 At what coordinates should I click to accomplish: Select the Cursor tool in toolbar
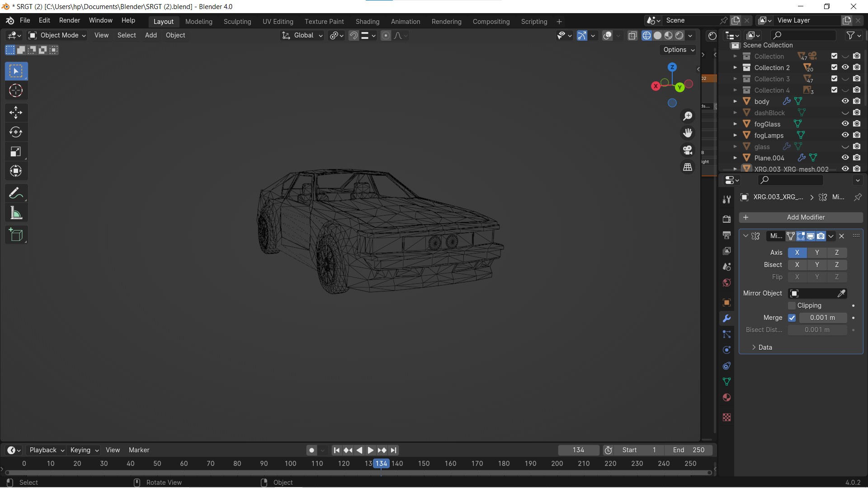pyautogui.click(x=16, y=91)
